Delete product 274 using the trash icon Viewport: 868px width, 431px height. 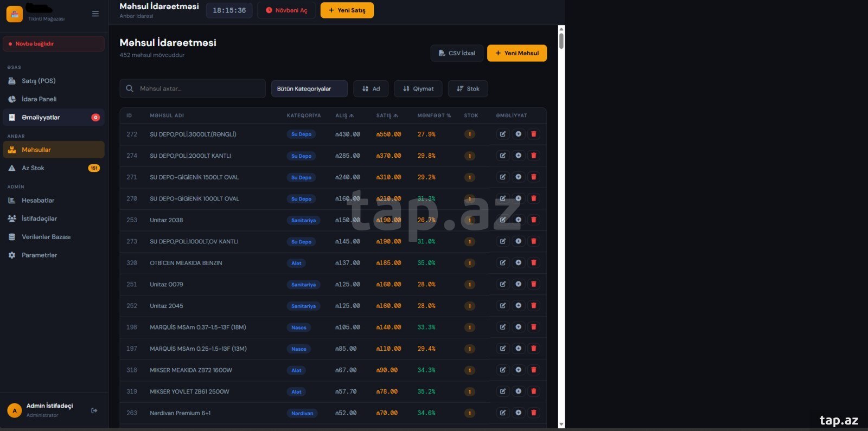pos(534,156)
